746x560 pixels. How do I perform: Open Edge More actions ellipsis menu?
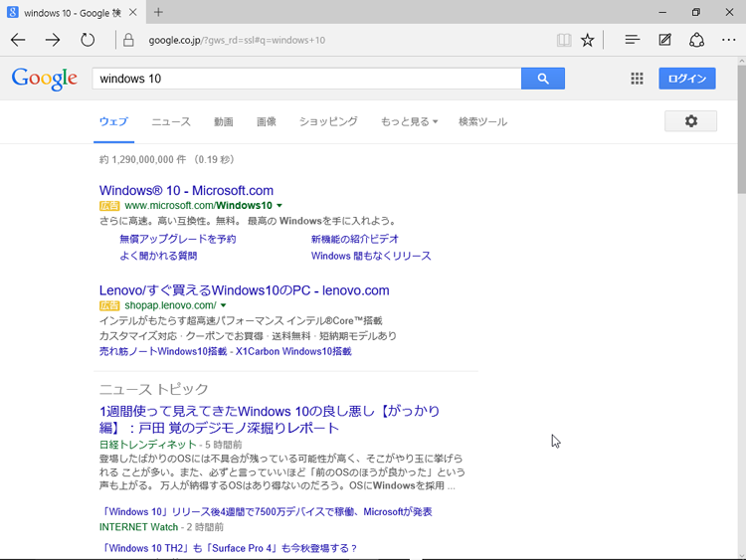728,40
